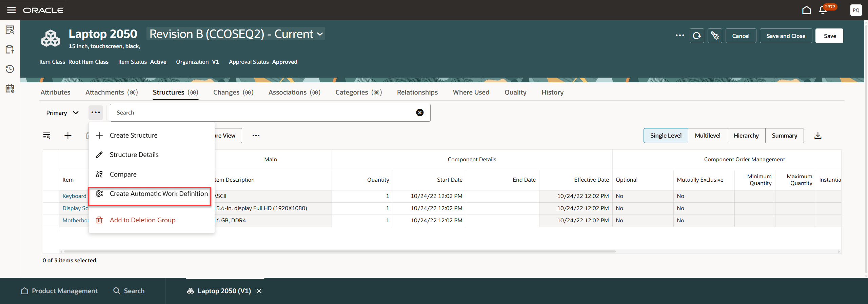Switch to the Attachments tab
868x304 pixels.
112,92
